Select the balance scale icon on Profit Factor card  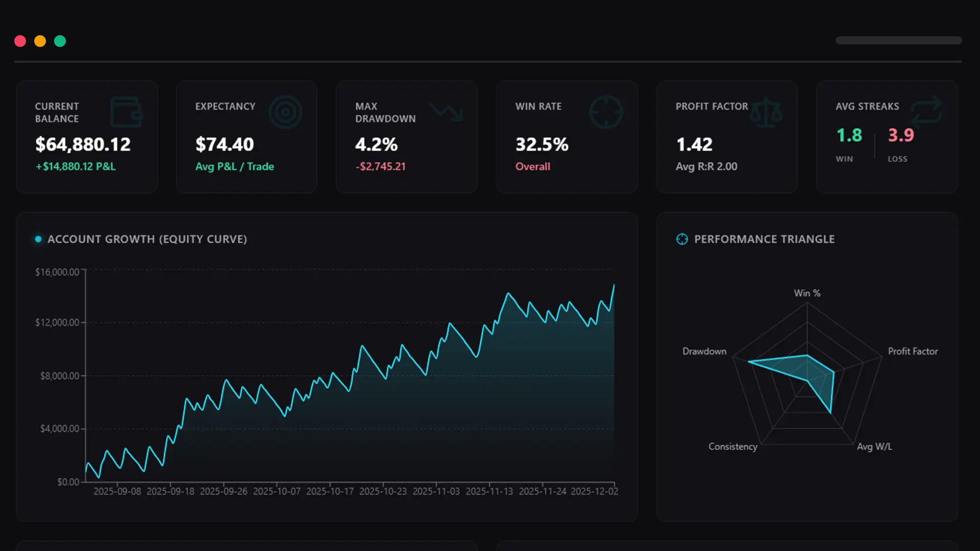[x=767, y=112]
